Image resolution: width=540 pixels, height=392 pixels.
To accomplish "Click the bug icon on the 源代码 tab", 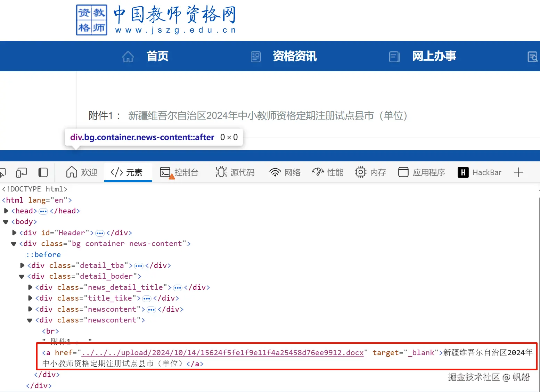I will [x=221, y=172].
